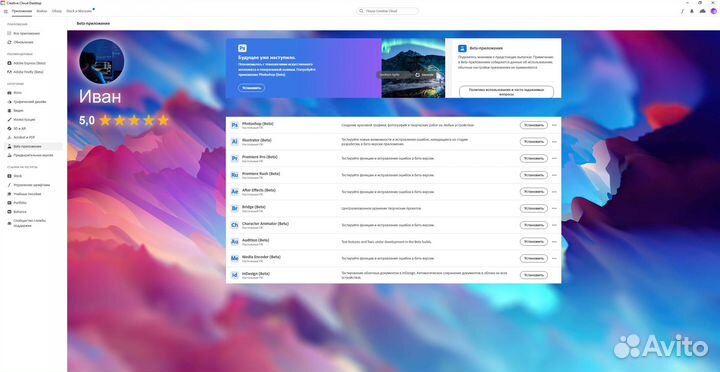Click the Behance icon in sidebar
The image size is (720, 372).
9,212
